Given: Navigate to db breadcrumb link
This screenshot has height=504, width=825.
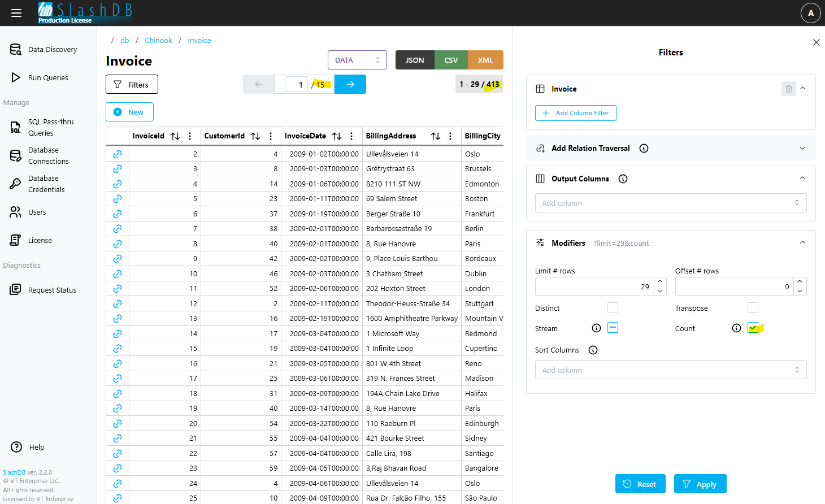Looking at the screenshot, I should (x=125, y=41).
